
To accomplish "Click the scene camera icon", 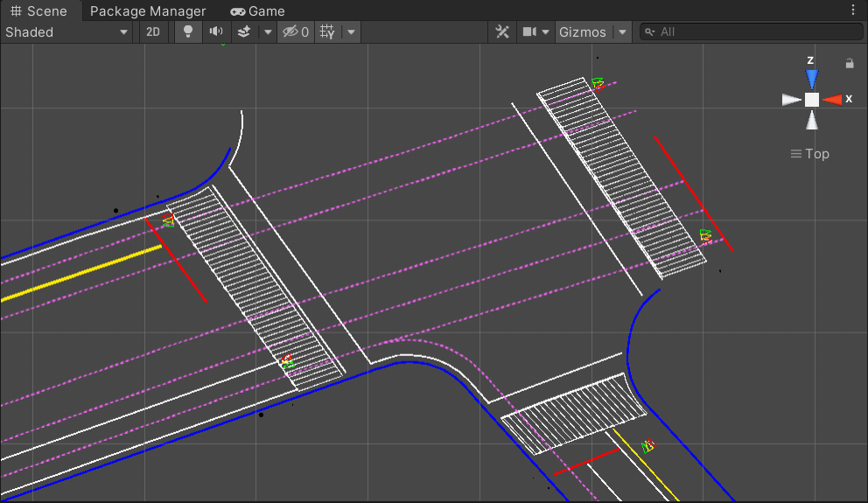I will coord(529,32).
